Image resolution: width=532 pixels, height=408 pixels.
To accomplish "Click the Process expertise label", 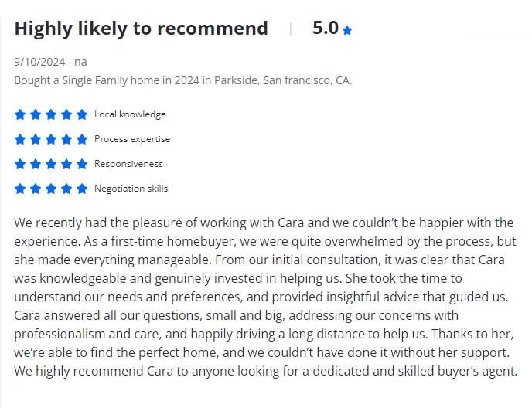I will click(x=132, y=139).
